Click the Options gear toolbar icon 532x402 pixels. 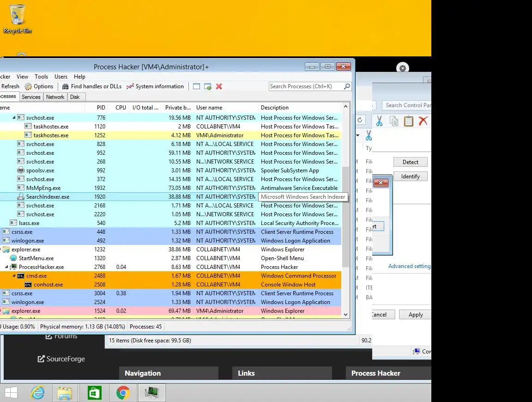pos(28,86)
